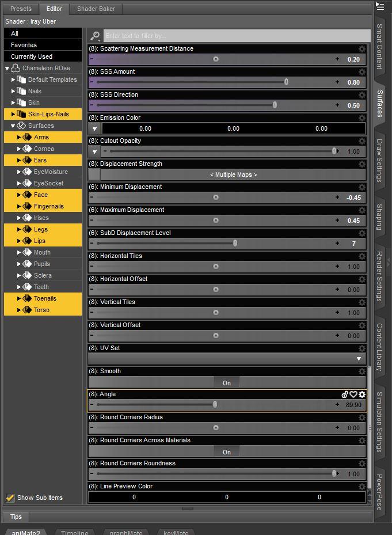Click the SSS Amount slider handle
Image resolution: width=392 pixels, height=535 pixels.
(286, 82)
